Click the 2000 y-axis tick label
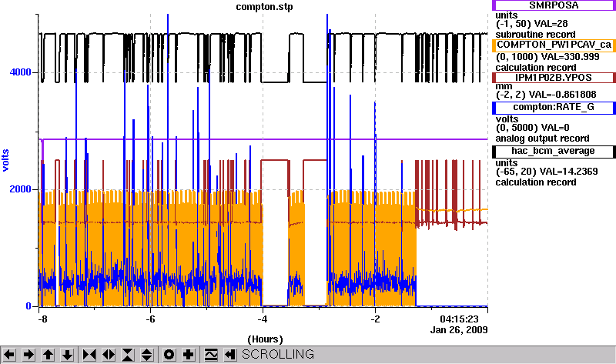This screenshot has width=616, height=364. (21, 189)
